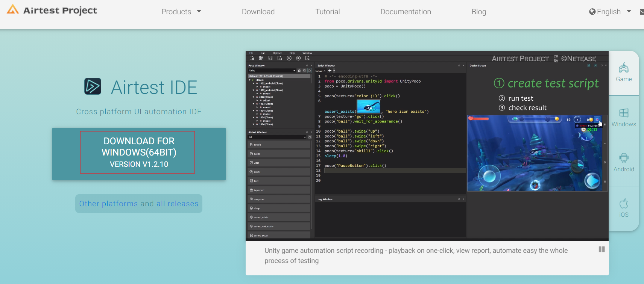Open the Options menu in IDE
Viewport: 644px width, 284px height.
pyautogui.click(x=278, y=53)
